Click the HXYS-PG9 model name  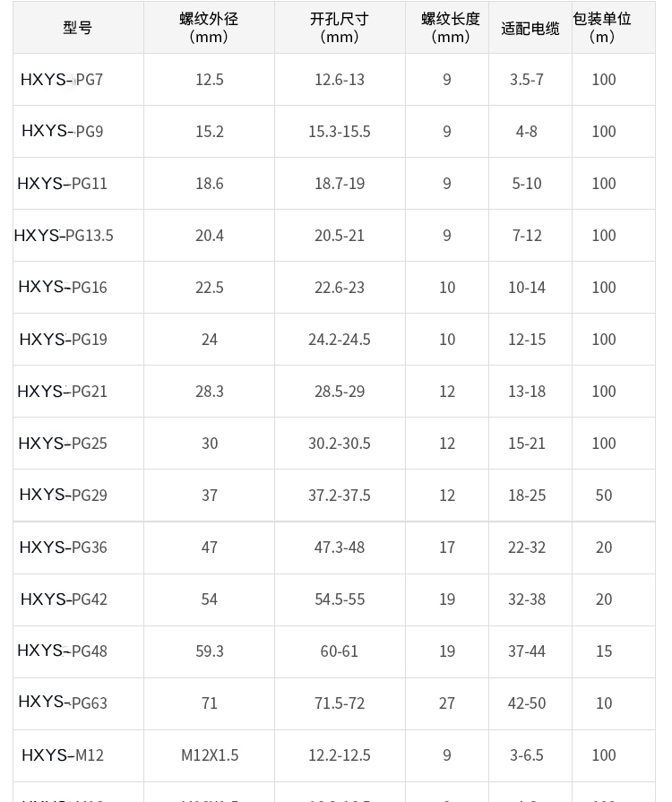[63, 132]
